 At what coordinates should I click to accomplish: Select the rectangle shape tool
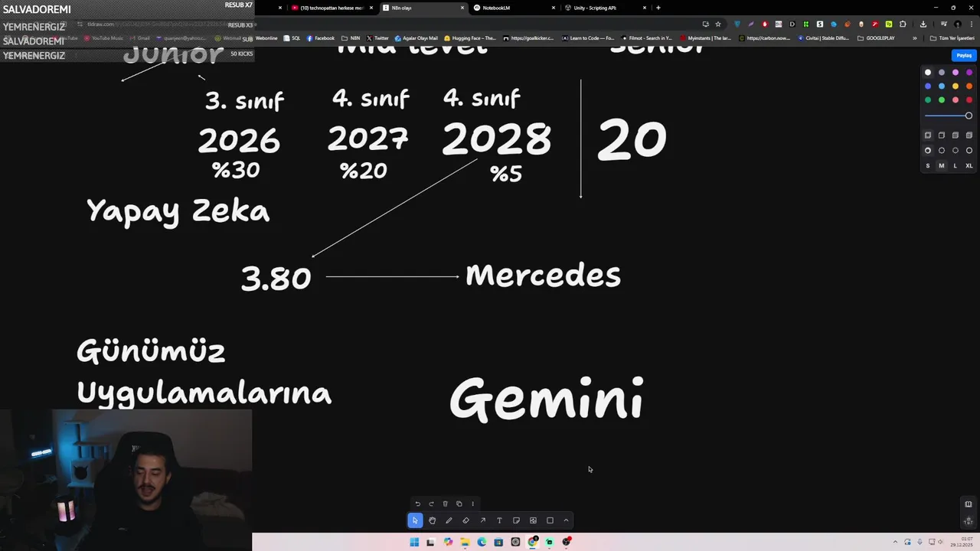pyautogui.click(x=550, y=520)
